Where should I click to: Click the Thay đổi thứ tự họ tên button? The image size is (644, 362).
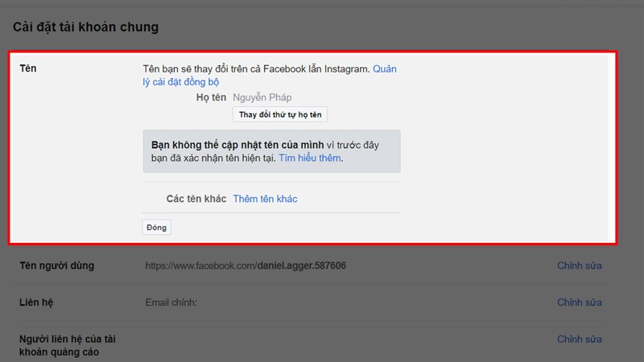tap(280, 114)
